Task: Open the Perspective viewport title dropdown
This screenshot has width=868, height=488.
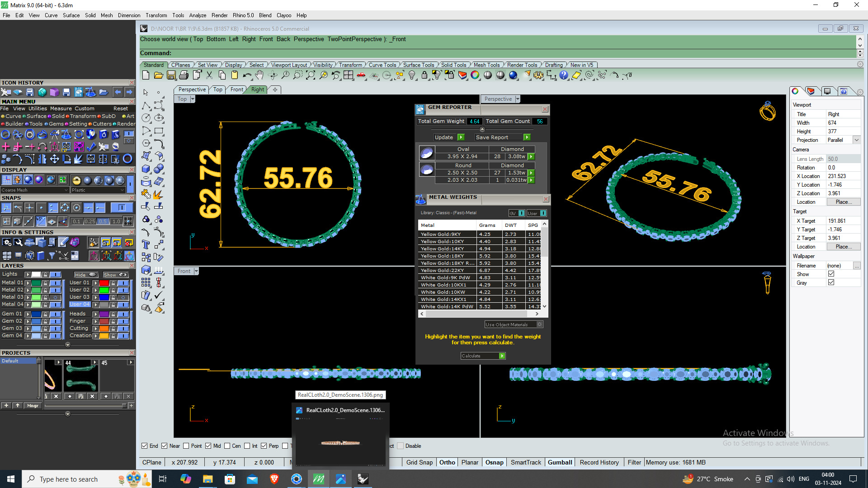Action: [x=518, y=99]
